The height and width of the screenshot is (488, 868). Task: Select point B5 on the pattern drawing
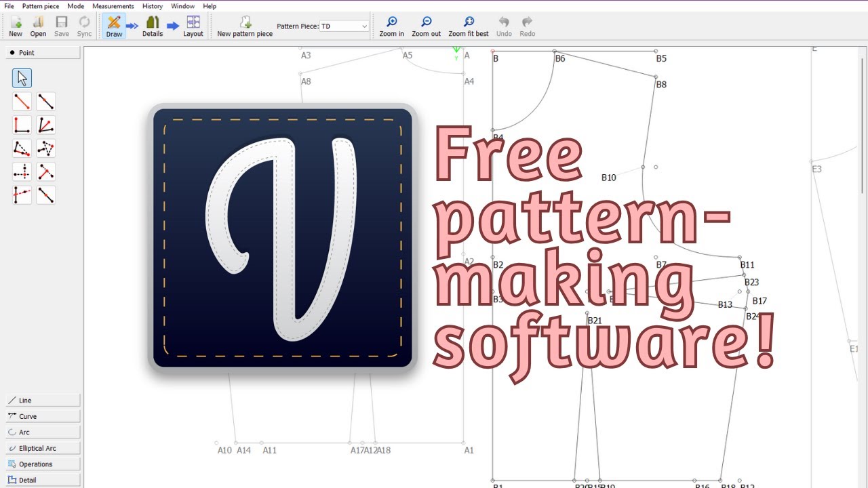tap(656, 51)
